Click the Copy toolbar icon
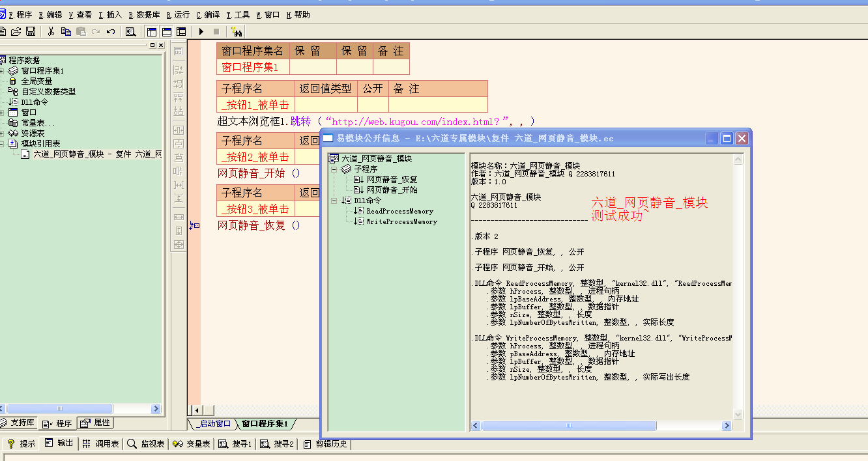Image resolution: width=868 pixels, height=461 pixels. [x=66, y=31]
